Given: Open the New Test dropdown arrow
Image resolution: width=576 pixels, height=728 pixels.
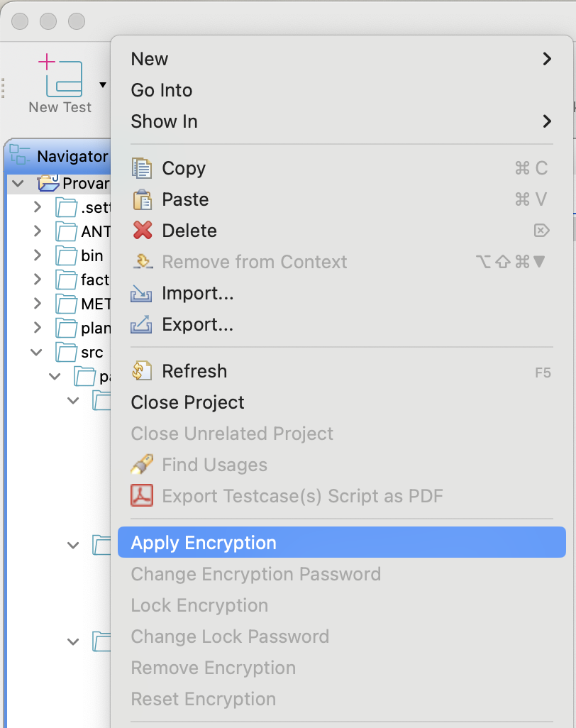Looking at the screenshot, I should coord(101,85).
